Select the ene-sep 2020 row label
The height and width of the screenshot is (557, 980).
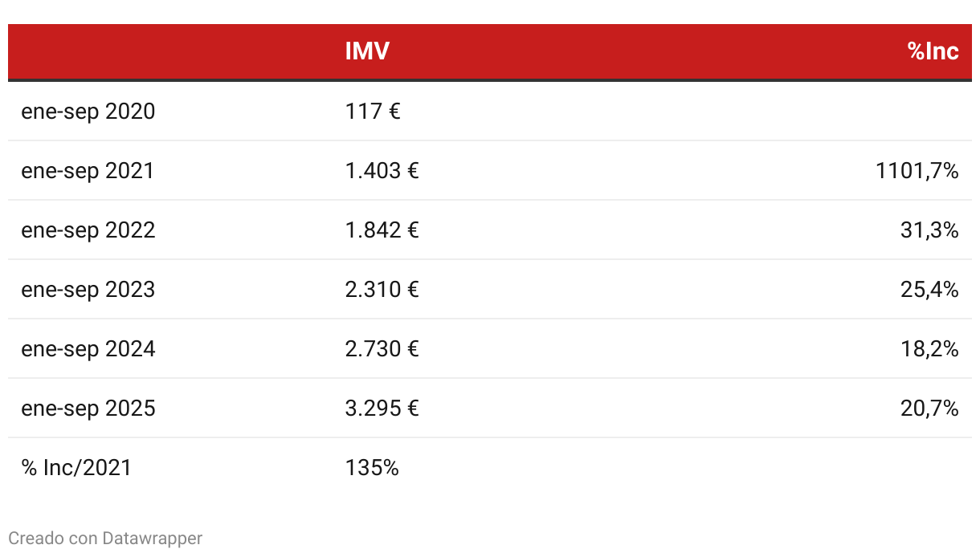coord(88,111)
